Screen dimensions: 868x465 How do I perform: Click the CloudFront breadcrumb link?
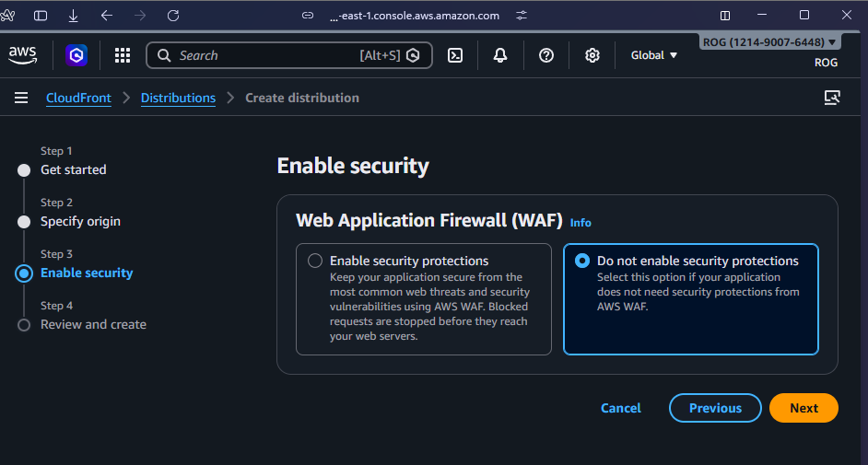(78, 98)
